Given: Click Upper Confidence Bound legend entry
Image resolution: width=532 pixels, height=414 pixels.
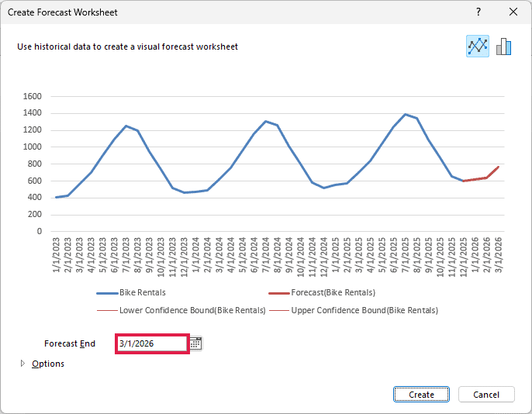Looking at the screenshot, I should (x=354, y=310).
